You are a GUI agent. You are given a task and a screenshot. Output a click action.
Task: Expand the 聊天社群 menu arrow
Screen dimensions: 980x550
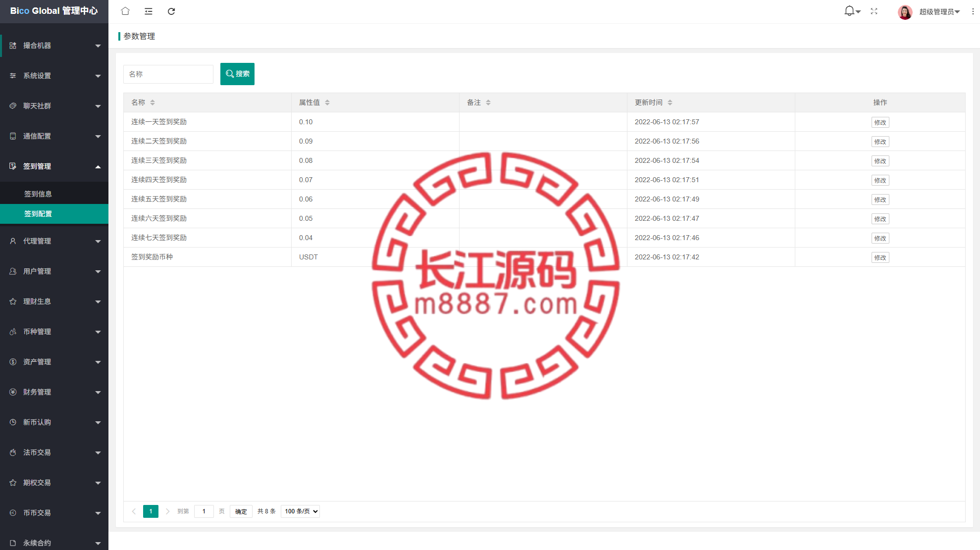(x=98, y=106)
